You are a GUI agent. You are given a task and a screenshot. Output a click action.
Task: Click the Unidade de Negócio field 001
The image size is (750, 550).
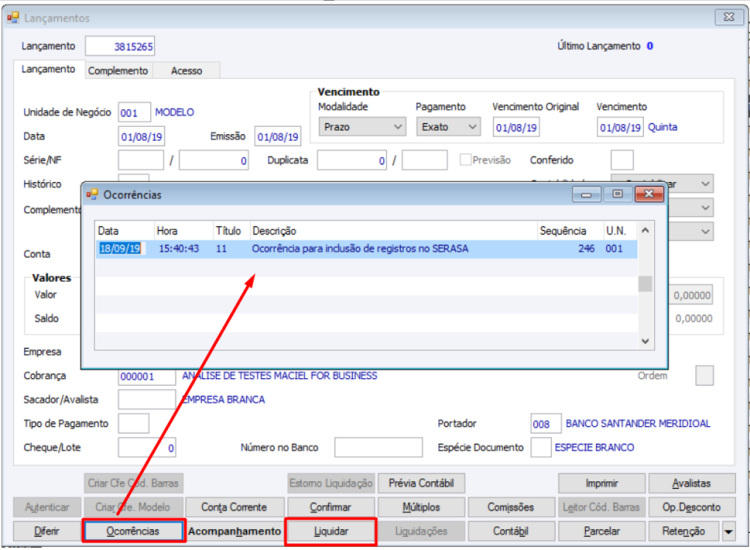pyautogui.click(x=134, y=113)
